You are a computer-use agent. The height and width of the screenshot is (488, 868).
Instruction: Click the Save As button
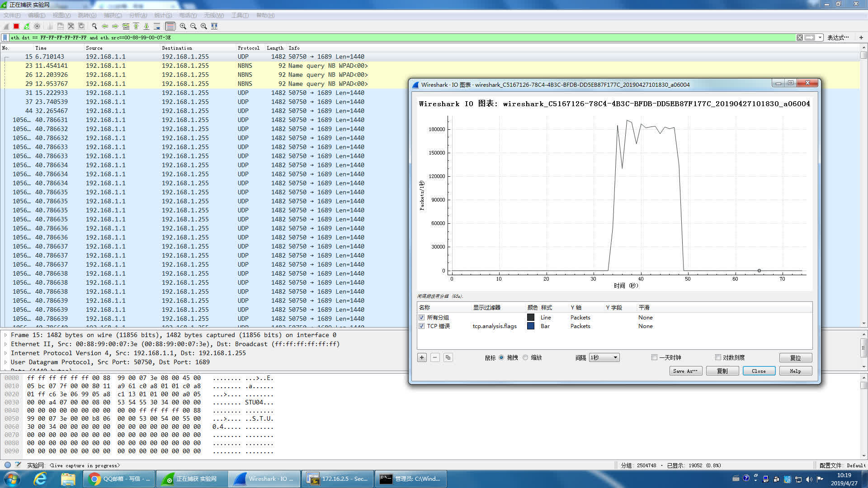click(x=685, y=371)
